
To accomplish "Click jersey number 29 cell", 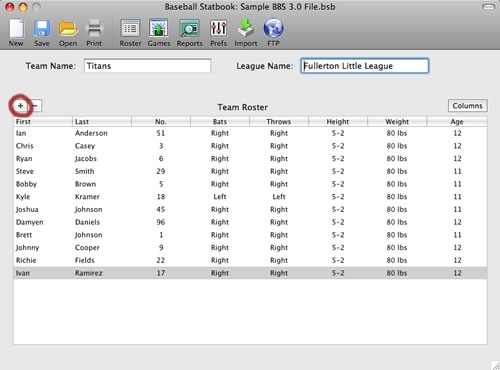I will point(161,171).
